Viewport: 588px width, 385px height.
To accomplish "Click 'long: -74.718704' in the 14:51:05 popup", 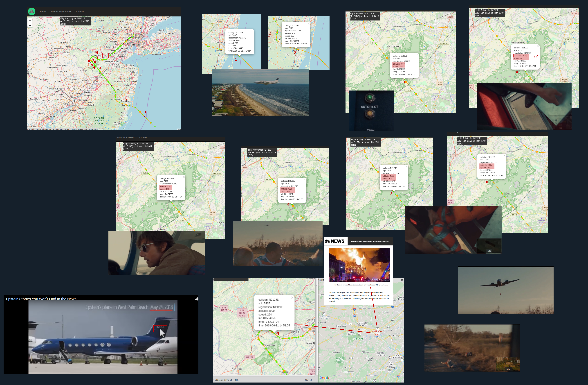I will point(269,322).
